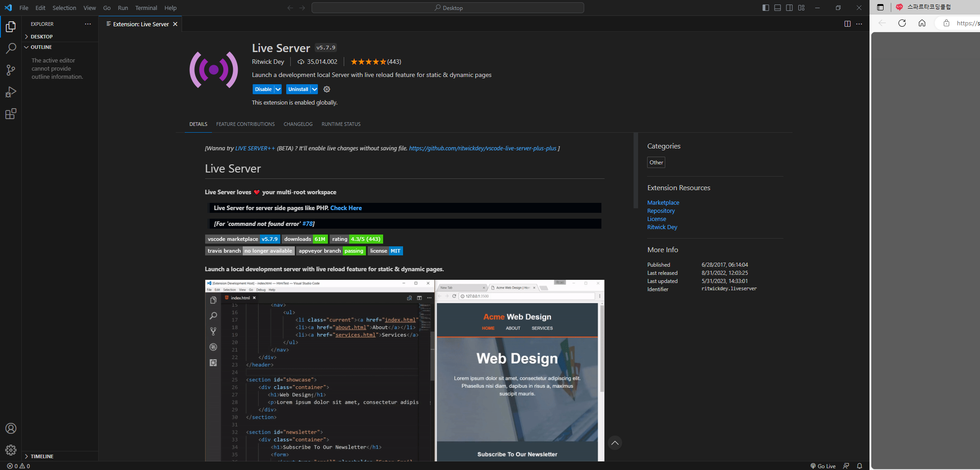980x470 pixels.
Task: Open the Terminal menu
Action: click(x=146, y=8)
